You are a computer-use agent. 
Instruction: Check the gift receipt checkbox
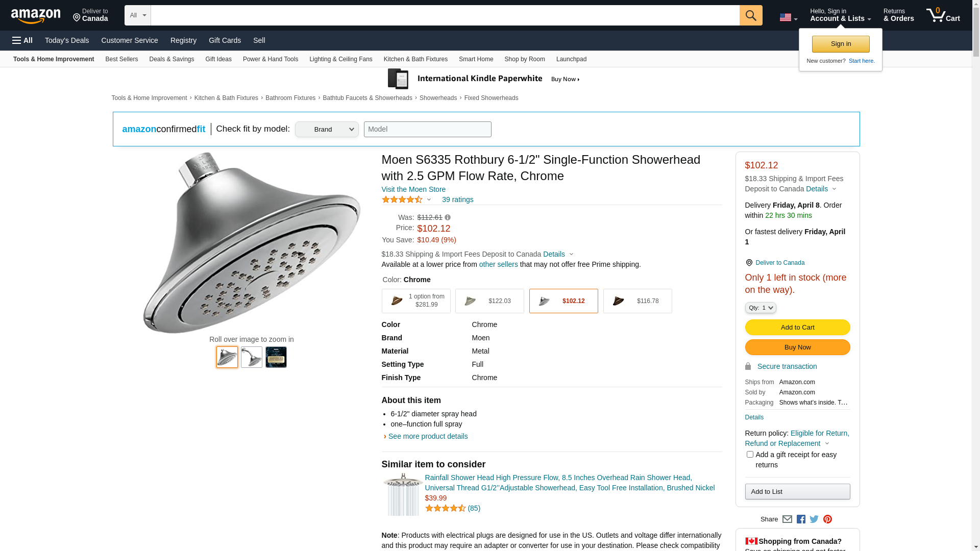(750, 454)
